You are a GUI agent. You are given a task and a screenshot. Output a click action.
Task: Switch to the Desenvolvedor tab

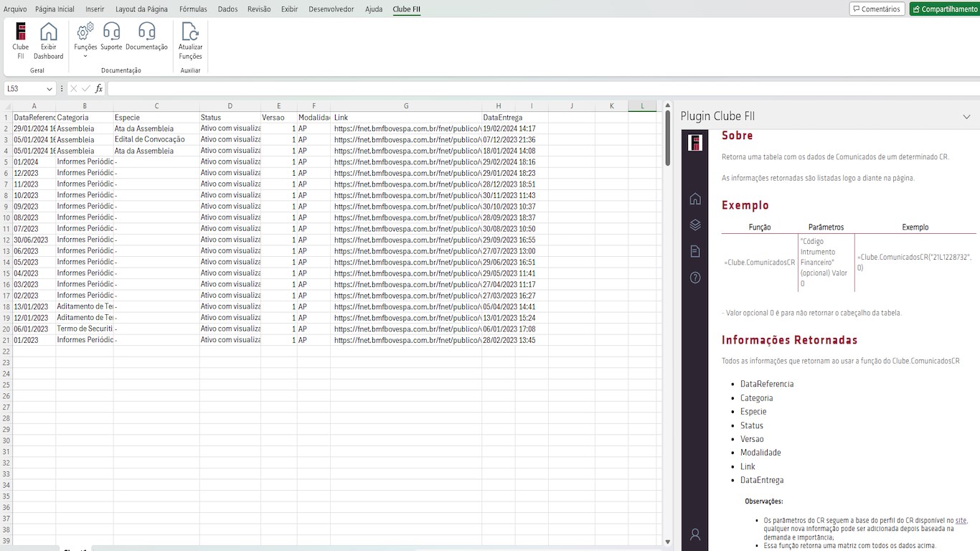pyautogui.click(x=331, y=9)
